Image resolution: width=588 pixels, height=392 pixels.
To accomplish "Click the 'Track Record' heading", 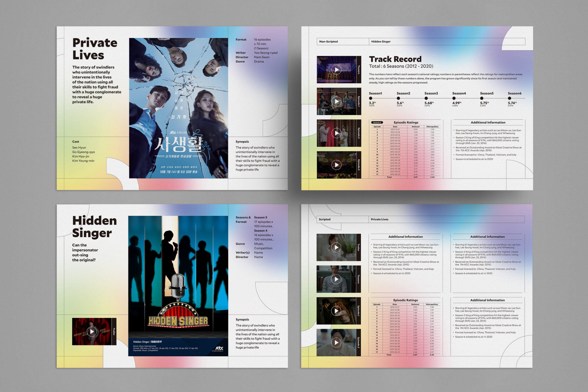I will coord(395,59).
